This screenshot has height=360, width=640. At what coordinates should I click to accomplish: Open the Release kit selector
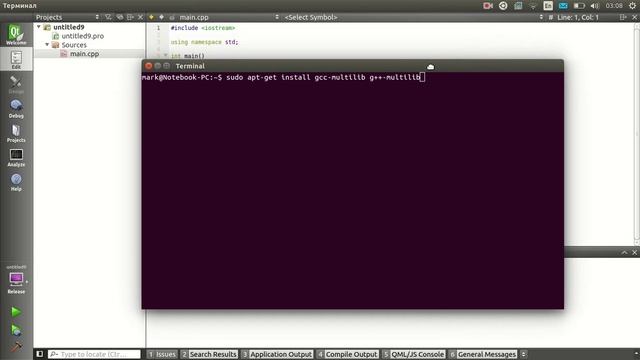[16, 281]
